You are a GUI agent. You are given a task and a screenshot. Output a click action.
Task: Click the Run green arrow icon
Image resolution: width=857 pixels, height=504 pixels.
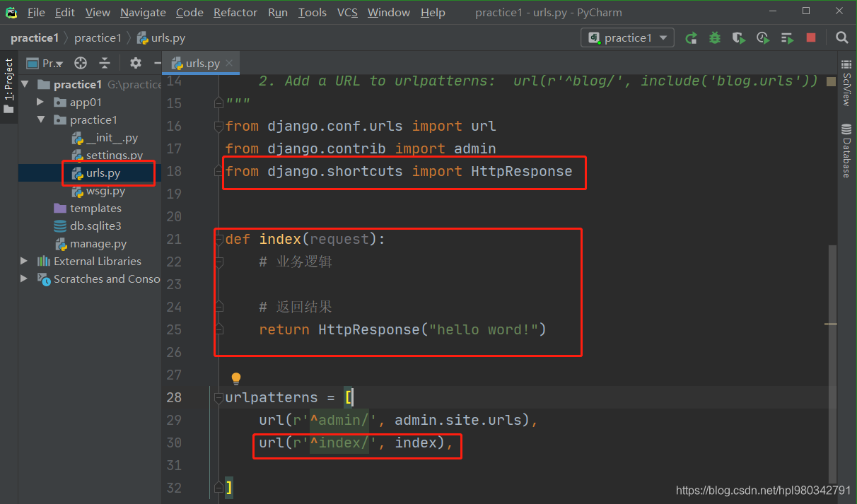[x=691, y=38]
